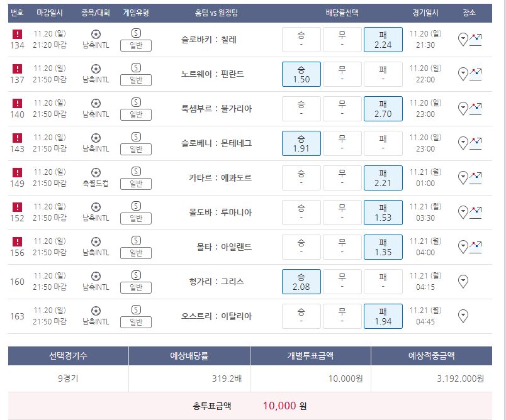
Task: Click the red alert icon on match 156
Action: click(17, 241)
